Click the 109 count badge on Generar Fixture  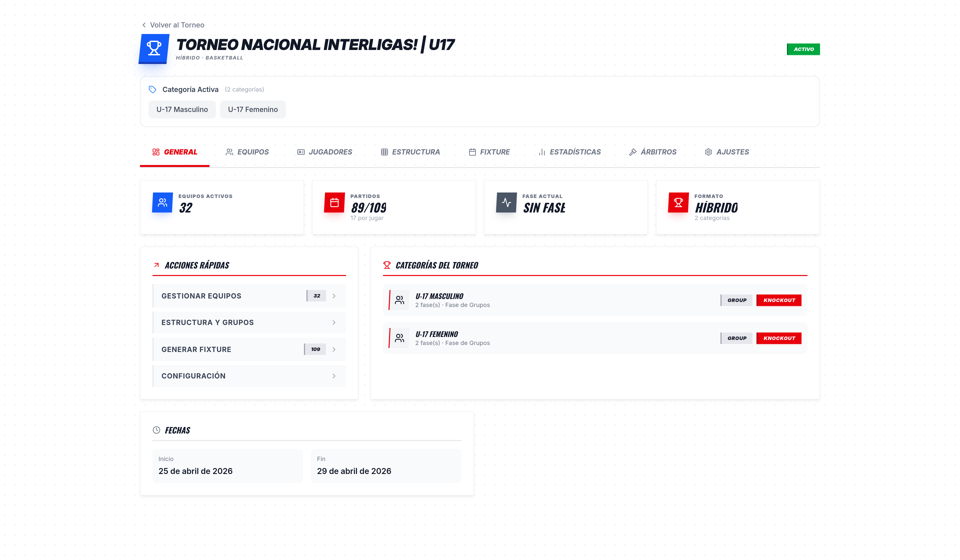[x=315, y=349]
